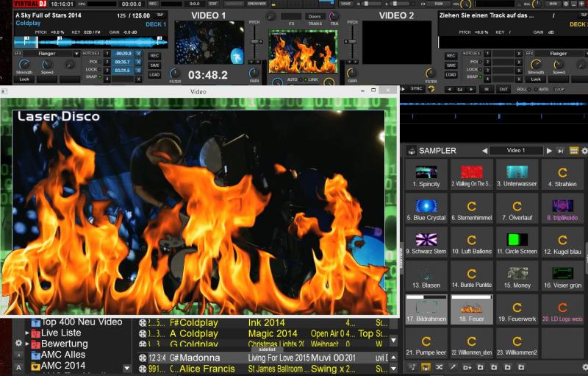Select the Top 400 Neu Video folder

81,322
